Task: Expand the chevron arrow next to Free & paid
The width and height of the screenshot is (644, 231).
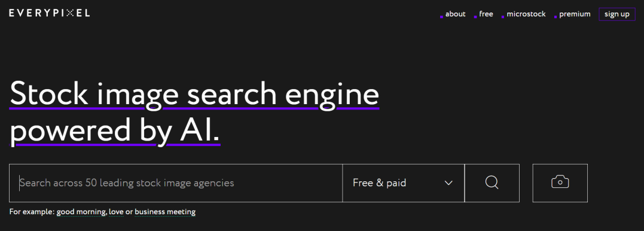Action: coord(448,183)
